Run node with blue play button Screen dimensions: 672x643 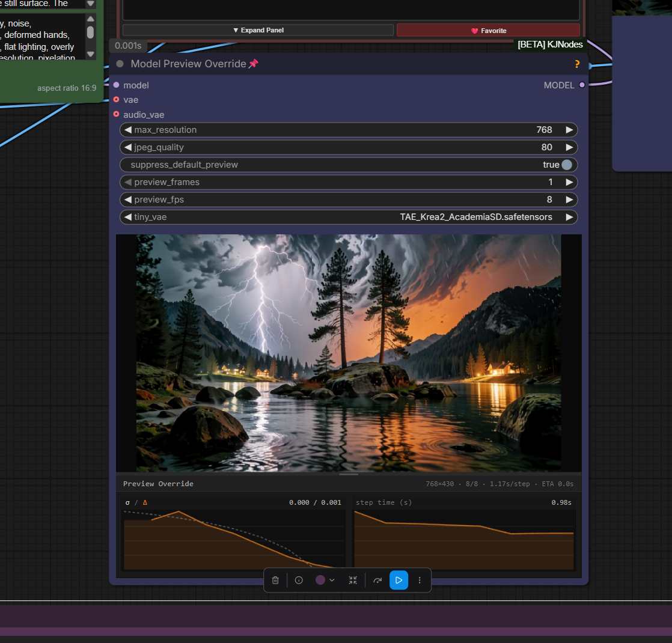[x=399, y=580]
